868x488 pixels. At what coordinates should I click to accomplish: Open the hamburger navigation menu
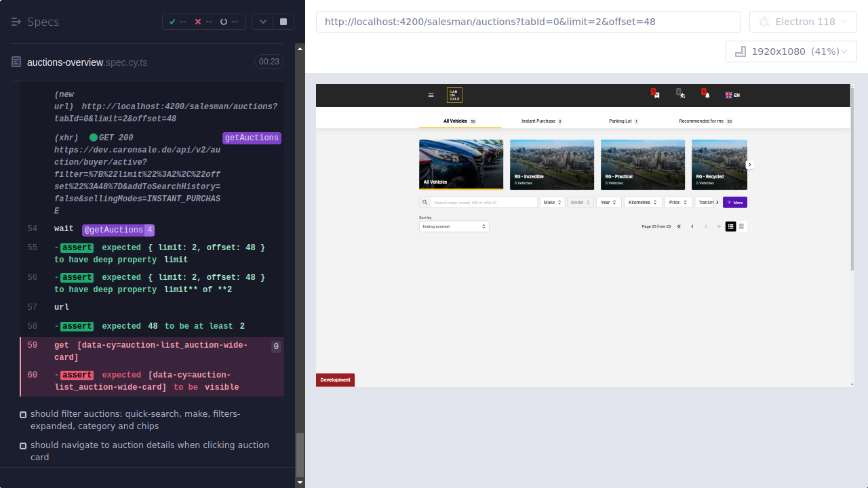tap(431, 95)
